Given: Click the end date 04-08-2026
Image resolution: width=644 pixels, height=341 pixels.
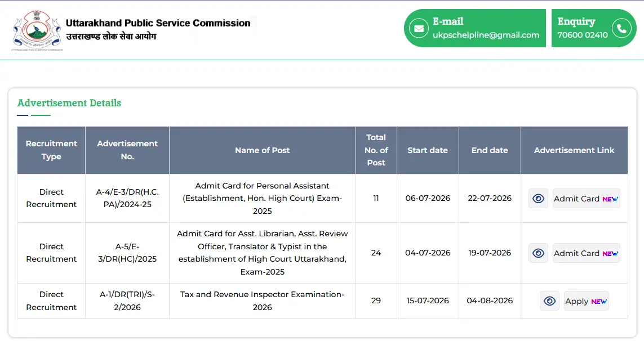Looking at the screenshot, I should click(x=490, y=301).
